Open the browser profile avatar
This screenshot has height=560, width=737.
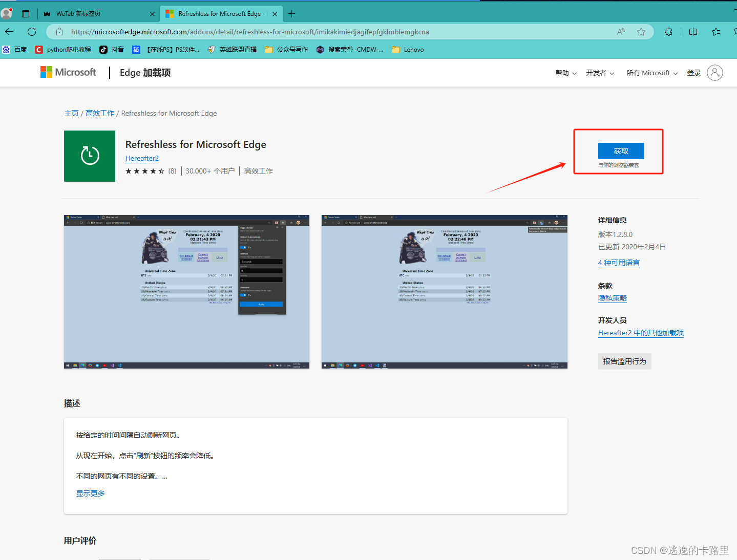coord(7,13)
